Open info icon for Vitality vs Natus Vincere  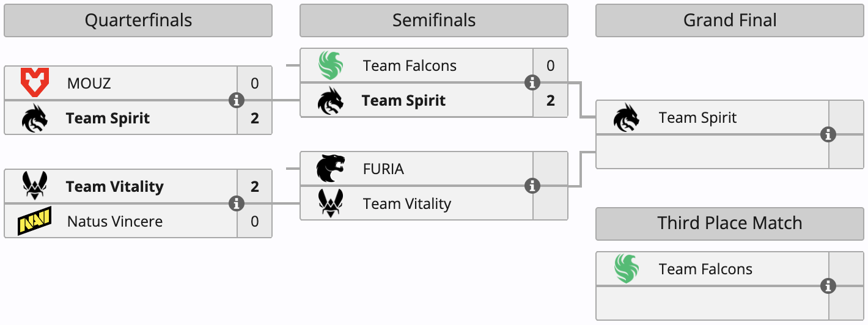pos(237,203)
